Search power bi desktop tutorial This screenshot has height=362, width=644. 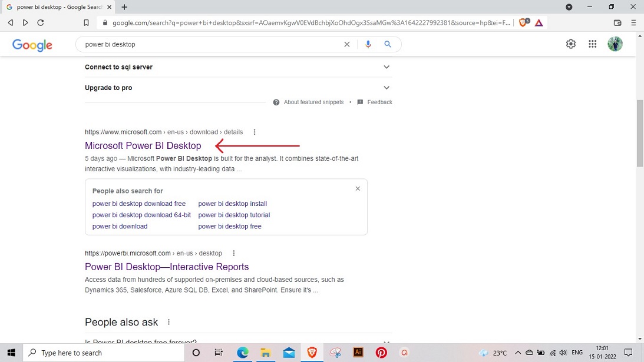[234, 215]
